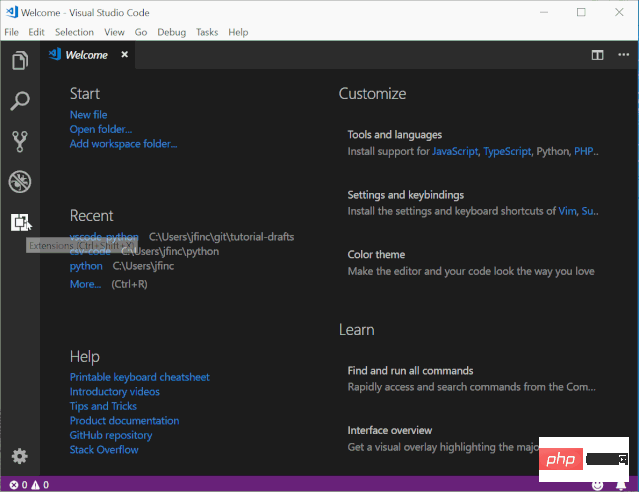Install Vim keybindings link
This screenshot has height=492, width=639.
coord(567,211)
